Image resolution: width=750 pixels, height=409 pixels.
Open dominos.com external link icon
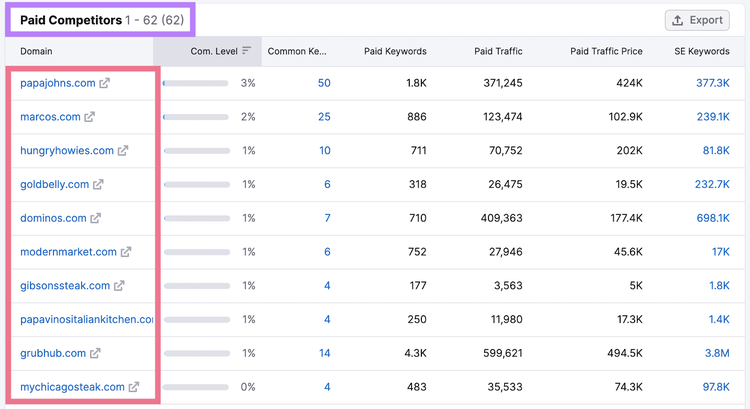coord(96,218)
